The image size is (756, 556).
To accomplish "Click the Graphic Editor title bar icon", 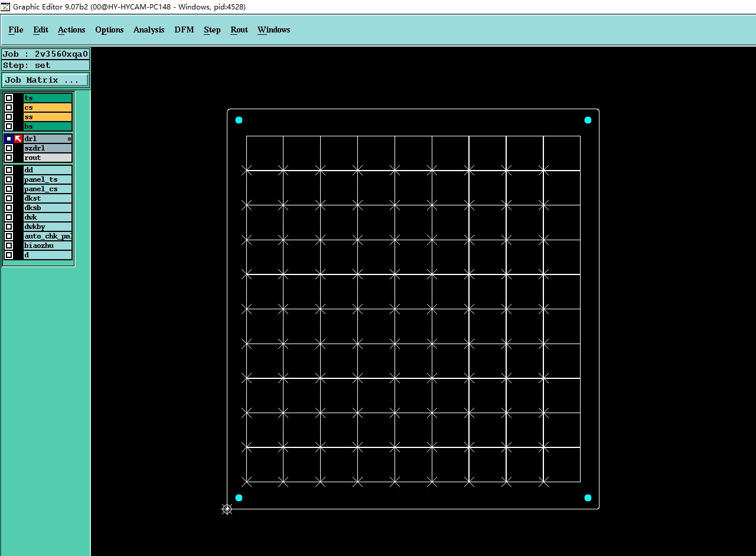I will coord(5,6).
